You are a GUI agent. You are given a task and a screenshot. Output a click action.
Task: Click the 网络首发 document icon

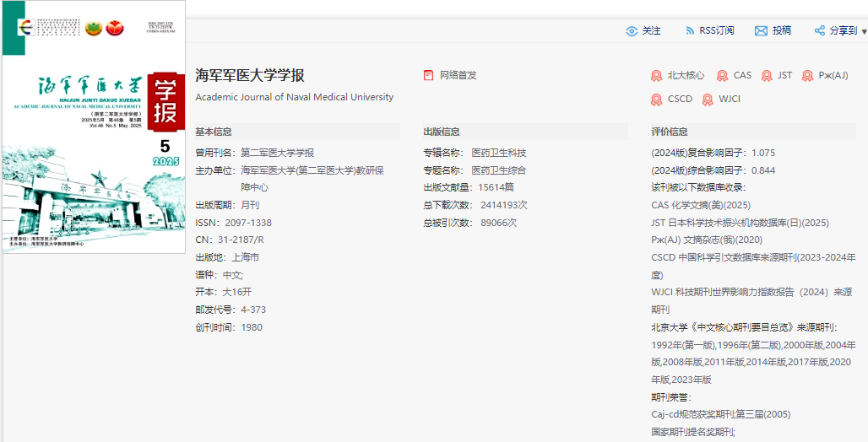coord(428,75)
